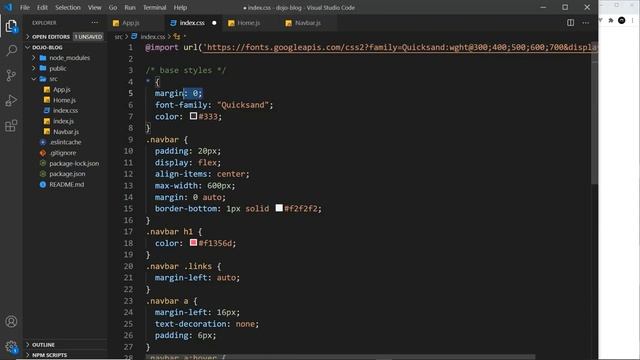Open the Edit menu
The width and height of the screenshot is (640, 360).
coord(42,7)
